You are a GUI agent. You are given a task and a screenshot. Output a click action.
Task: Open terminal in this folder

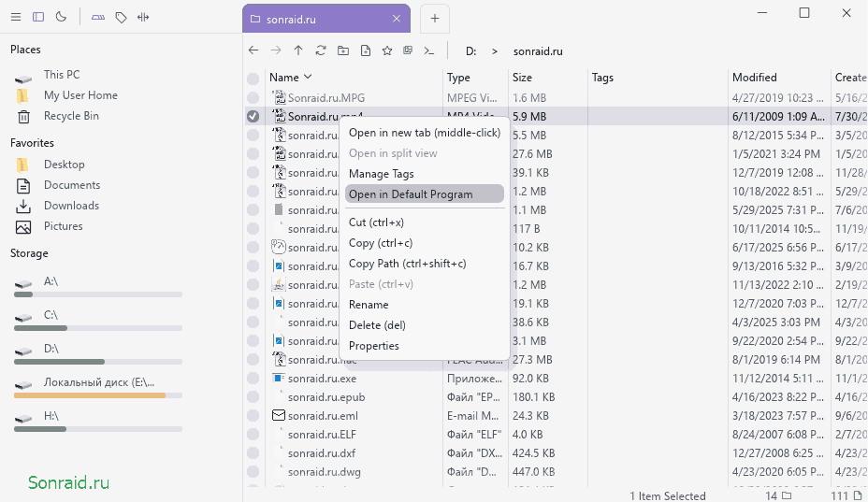[429, 50]
